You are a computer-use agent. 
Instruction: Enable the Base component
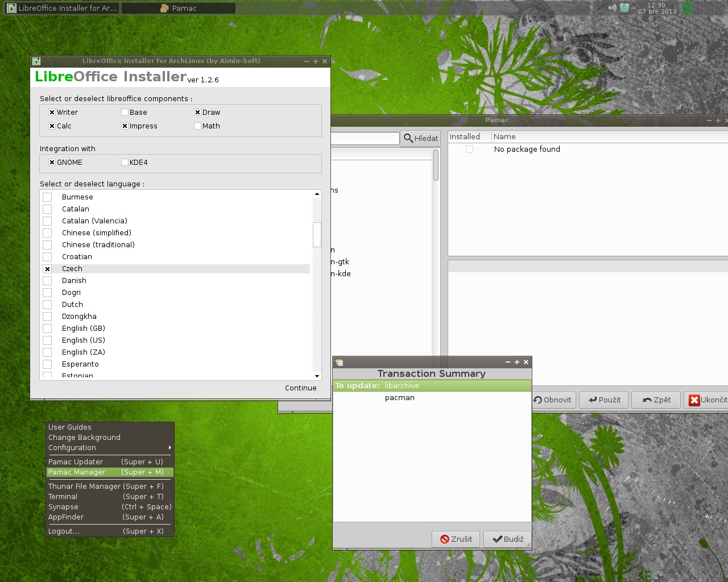click(x=125, y=113)
